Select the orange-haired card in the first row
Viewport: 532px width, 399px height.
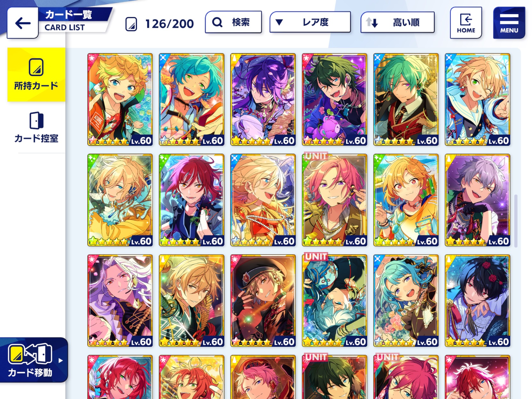click(x=120, y=100)
